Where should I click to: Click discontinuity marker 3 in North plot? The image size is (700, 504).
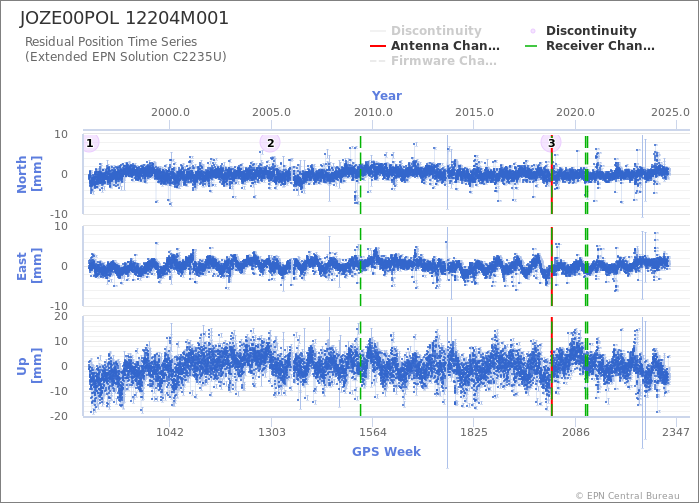tap(551, 143)
